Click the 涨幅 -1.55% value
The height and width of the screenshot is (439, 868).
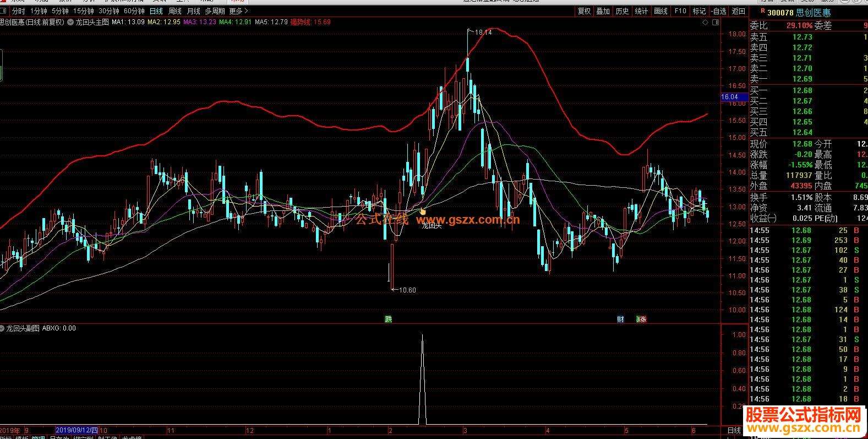[x=800, y=165]
